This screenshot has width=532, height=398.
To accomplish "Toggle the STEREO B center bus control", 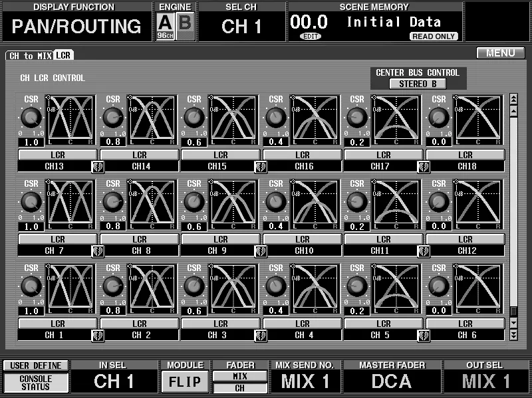I will 418,84.
